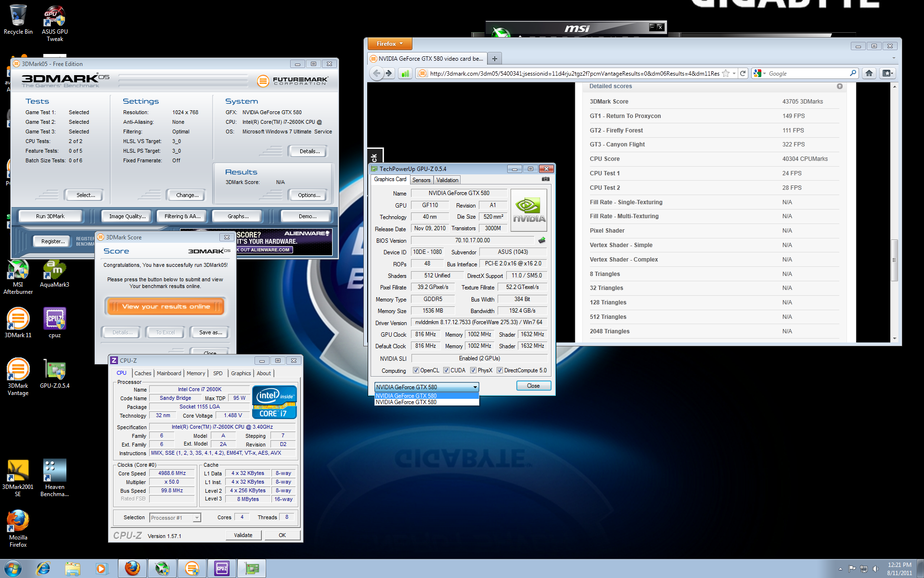Image resolution: width=924 pixels, height=578 pixels.
Task: Open Google search engine dropdown arrow
Action: 764,74
